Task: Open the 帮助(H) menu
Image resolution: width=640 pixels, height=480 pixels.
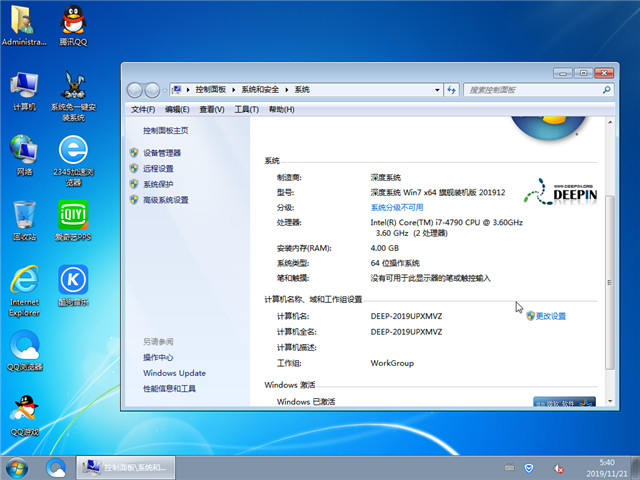Action: tap(282, 109)
